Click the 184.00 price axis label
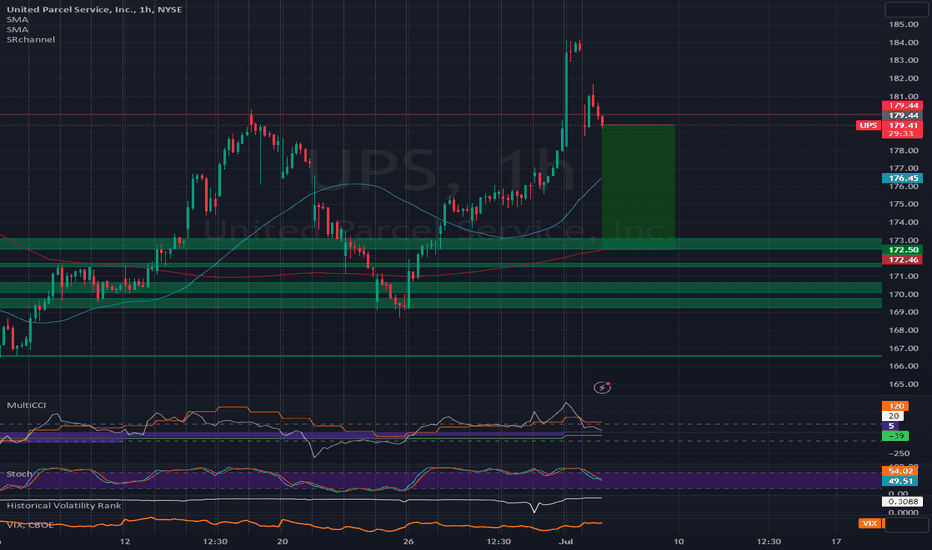 pyautogui.click(x=903, y=42)
